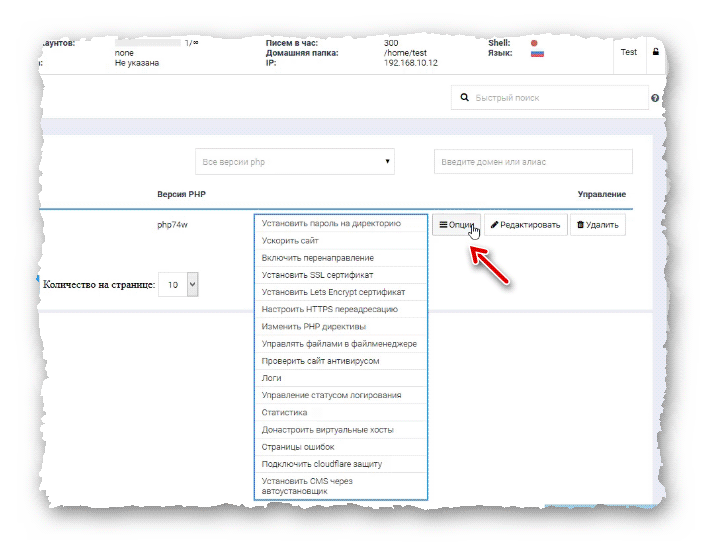
Task: Focus the Быстрый поиск search field
Action: coord(550,97)
